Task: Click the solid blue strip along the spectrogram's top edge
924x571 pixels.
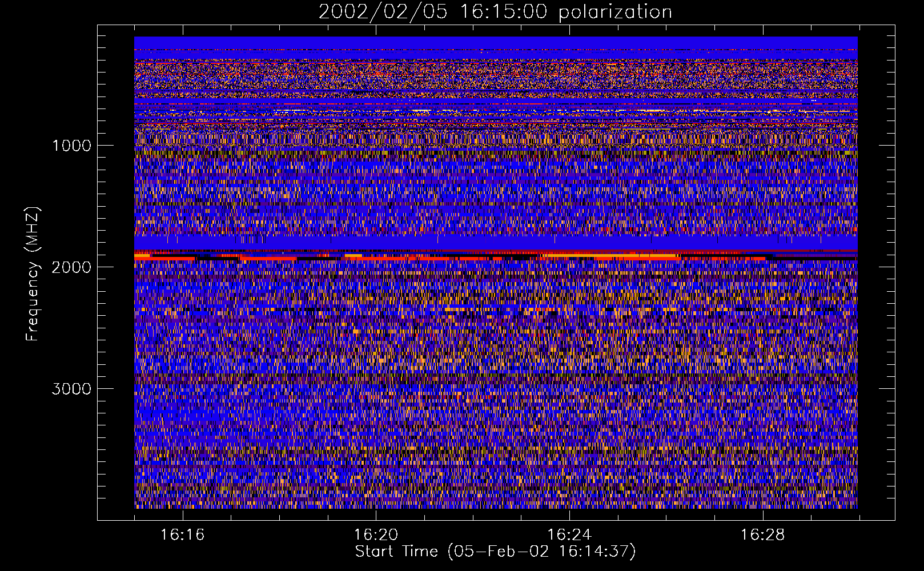Action: point(496,43)
